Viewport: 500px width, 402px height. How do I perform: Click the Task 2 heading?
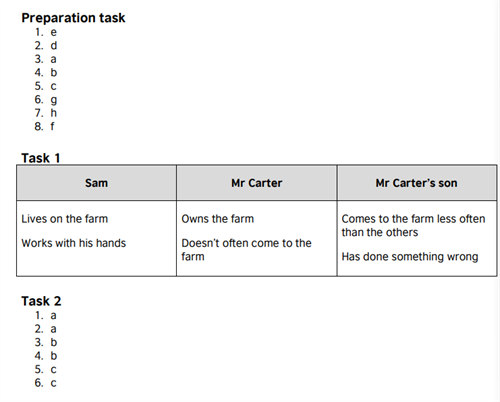click(x=41, y=301)
